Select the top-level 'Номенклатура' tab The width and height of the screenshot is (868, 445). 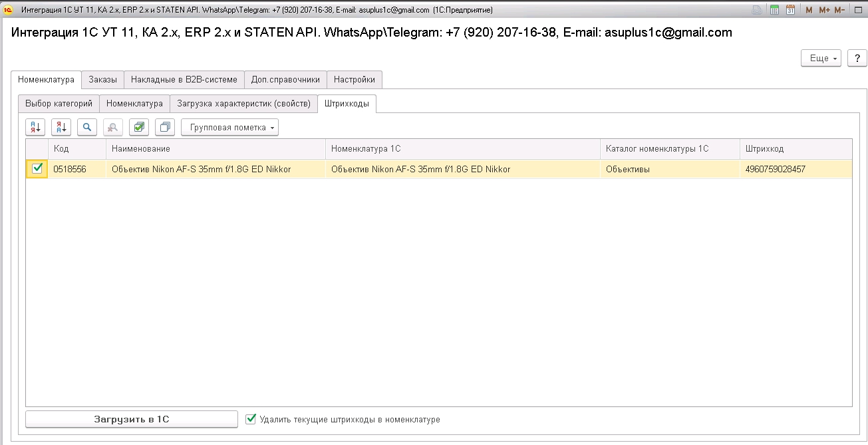click(x=47, y=79)
